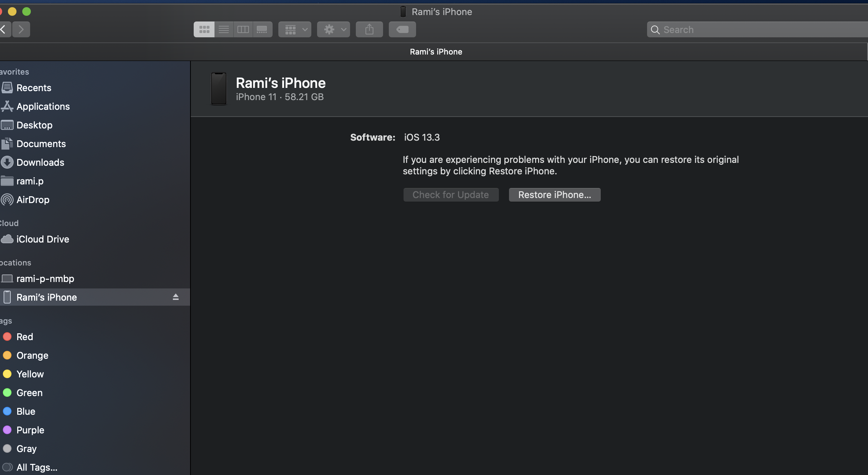Click the forward navigation arrow
Image resolution: width=868 pixels, height=475 pixels.
coord(21,29)
